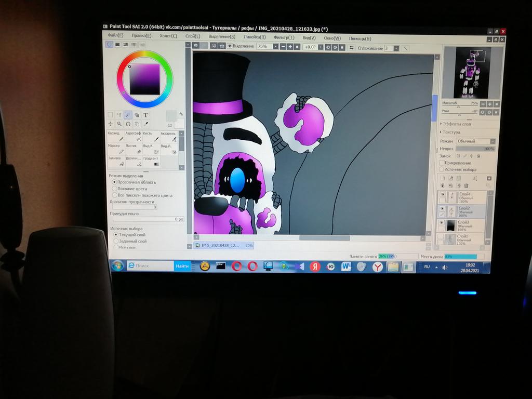Expand the Эффекты слоя section
This screenshot has height=399, width=532.
click(456, 124)
